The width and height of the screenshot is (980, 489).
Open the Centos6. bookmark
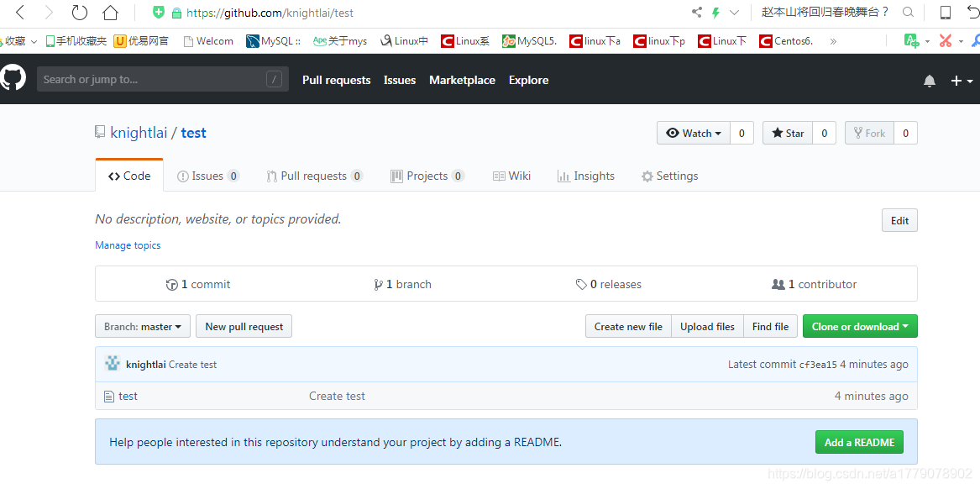[786, 41]
